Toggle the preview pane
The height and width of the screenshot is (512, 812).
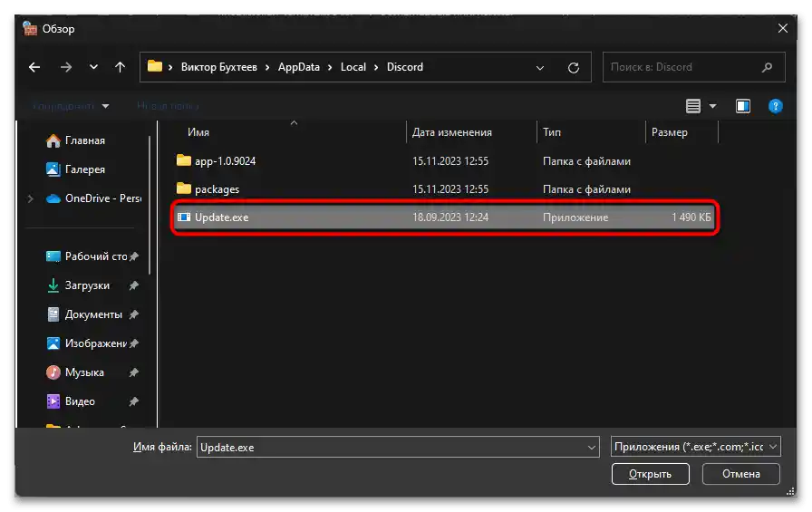tap(743, 106)
